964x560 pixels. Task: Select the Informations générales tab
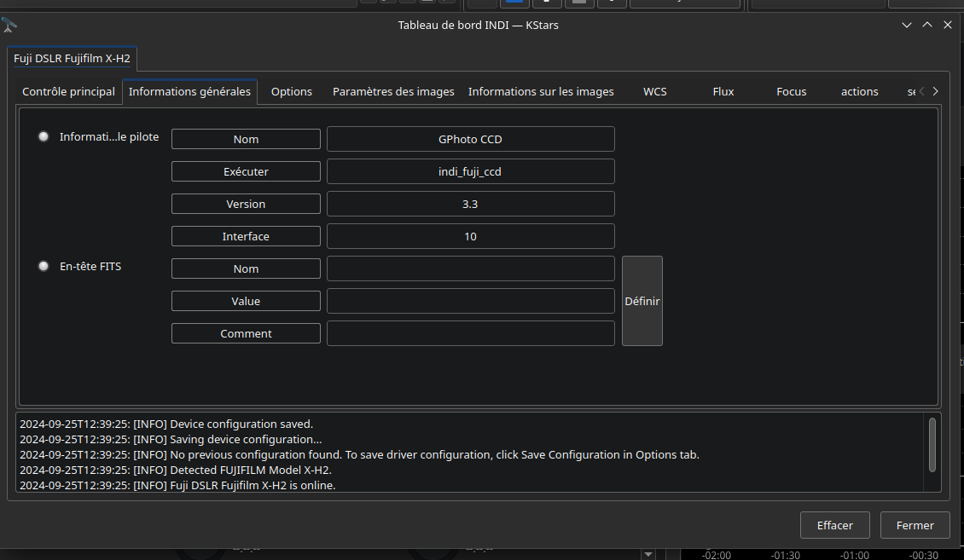click(189, 91)
